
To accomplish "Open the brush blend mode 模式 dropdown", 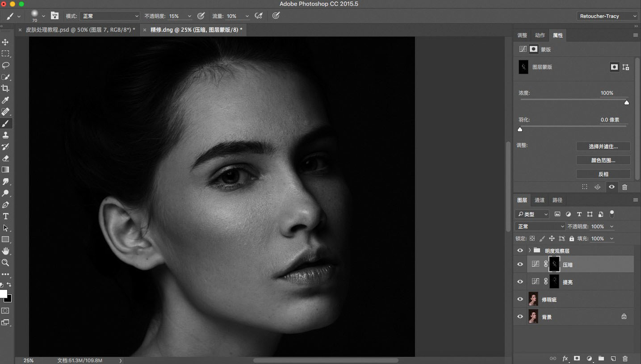I will [110, 16].
